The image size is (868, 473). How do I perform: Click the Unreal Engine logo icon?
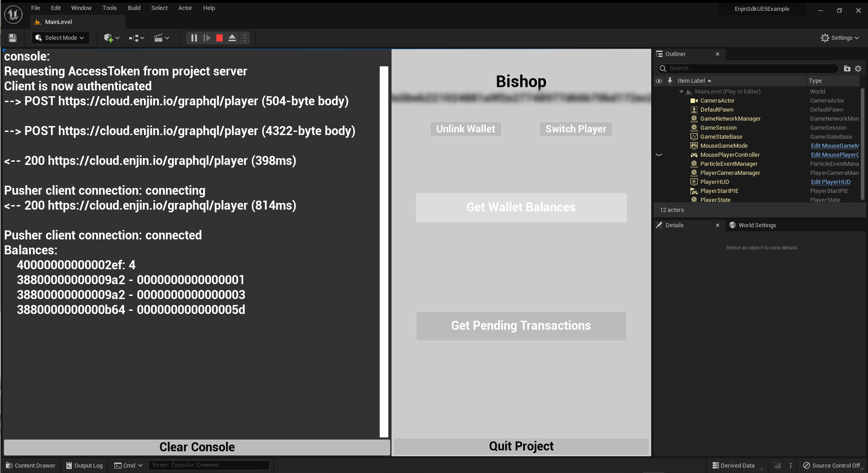click(13, 14)
